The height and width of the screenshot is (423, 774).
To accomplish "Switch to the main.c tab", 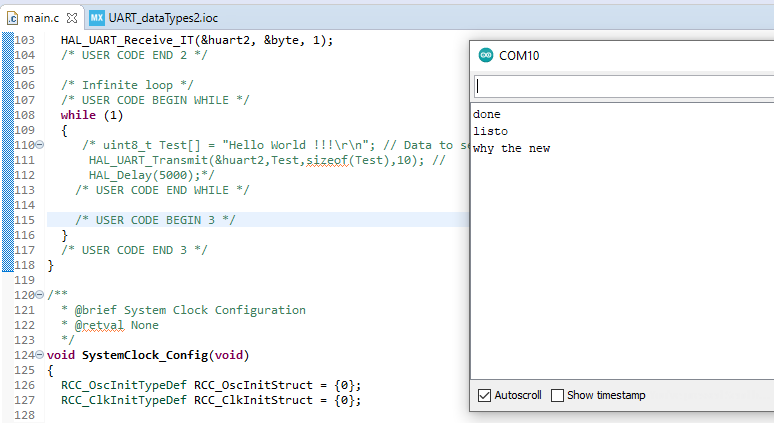I will click(x=41, y=18).
